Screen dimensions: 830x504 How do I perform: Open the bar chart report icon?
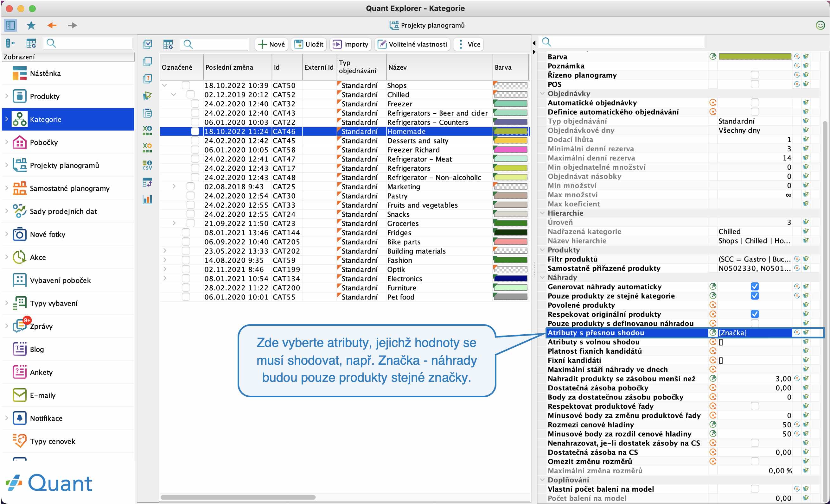pos(148,199)
